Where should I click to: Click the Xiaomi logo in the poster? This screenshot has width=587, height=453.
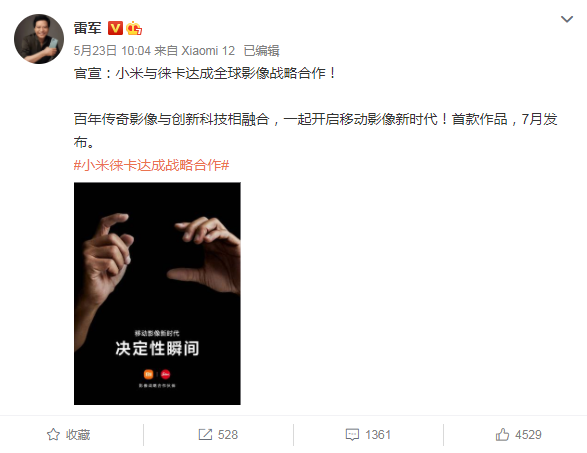point(149,374)
